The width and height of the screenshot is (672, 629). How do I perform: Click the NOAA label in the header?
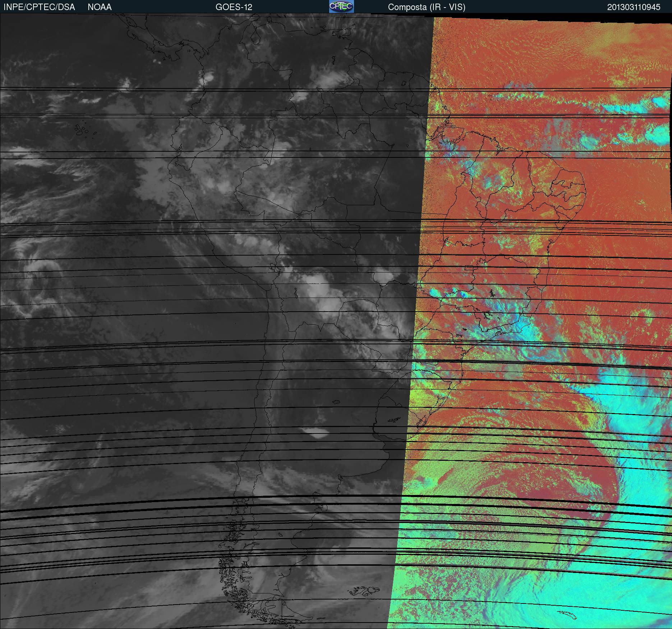(x=100, y=7)
